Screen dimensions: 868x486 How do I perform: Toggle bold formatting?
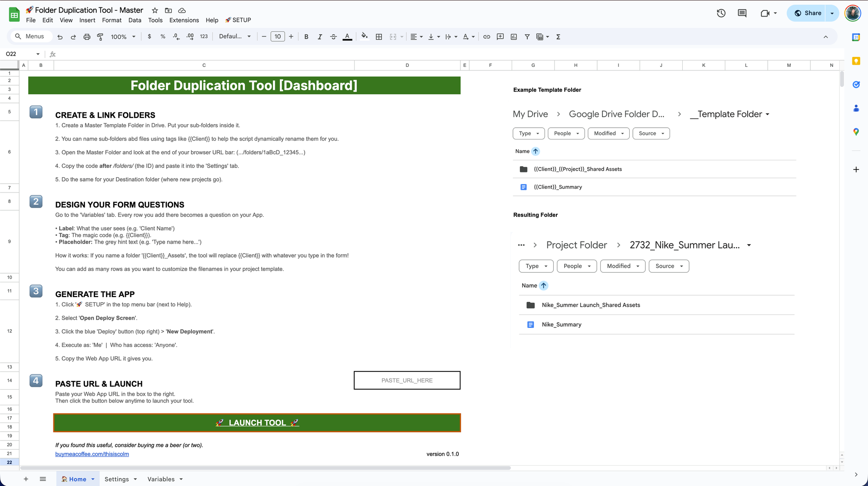[306, 37]
